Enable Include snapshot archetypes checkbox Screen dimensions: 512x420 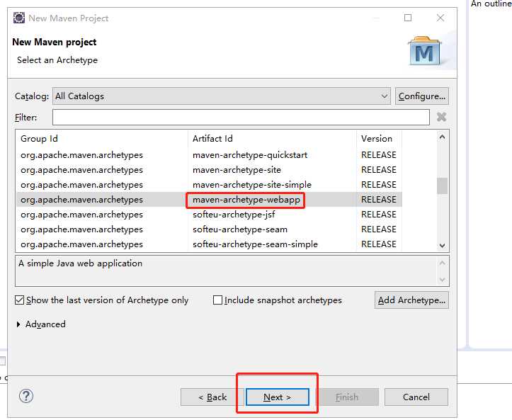217,300
